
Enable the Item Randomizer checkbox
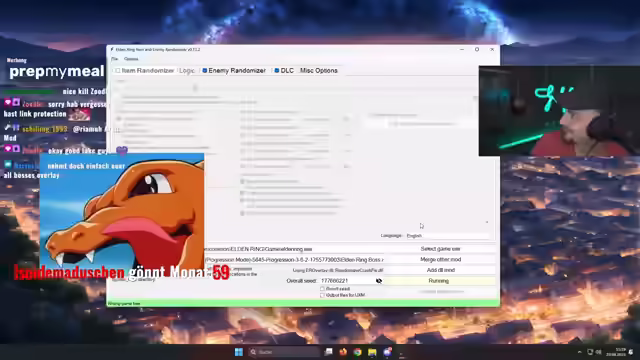118,71
